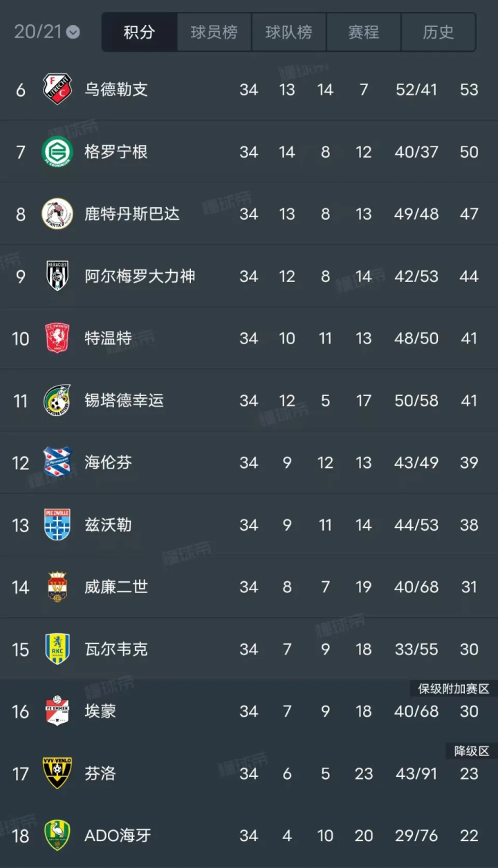Click the FC Utrecht club crest
Image resolution: width=498 pixels, height=868 pixels.
pyautogui.click(x=57, y=89)
